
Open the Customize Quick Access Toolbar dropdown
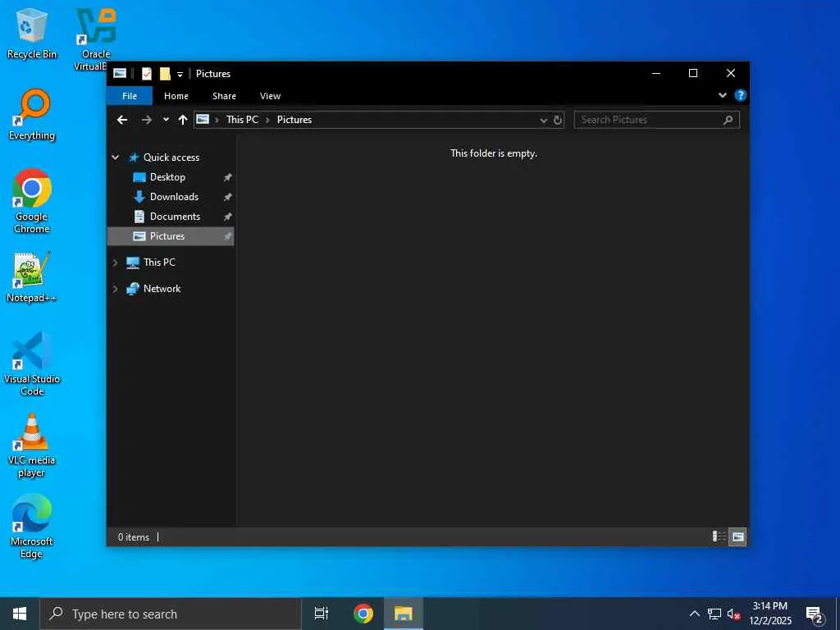pyautogui.click(x=180, y=74)
